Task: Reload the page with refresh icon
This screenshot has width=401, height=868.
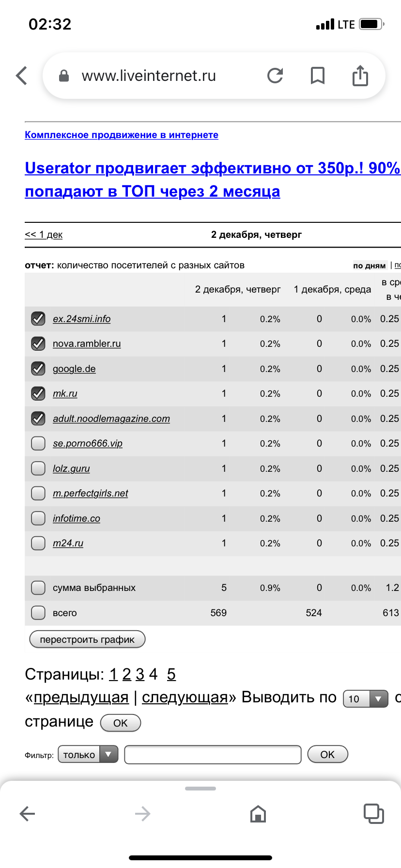Action: pyautogui.click(x=275, y=76)
